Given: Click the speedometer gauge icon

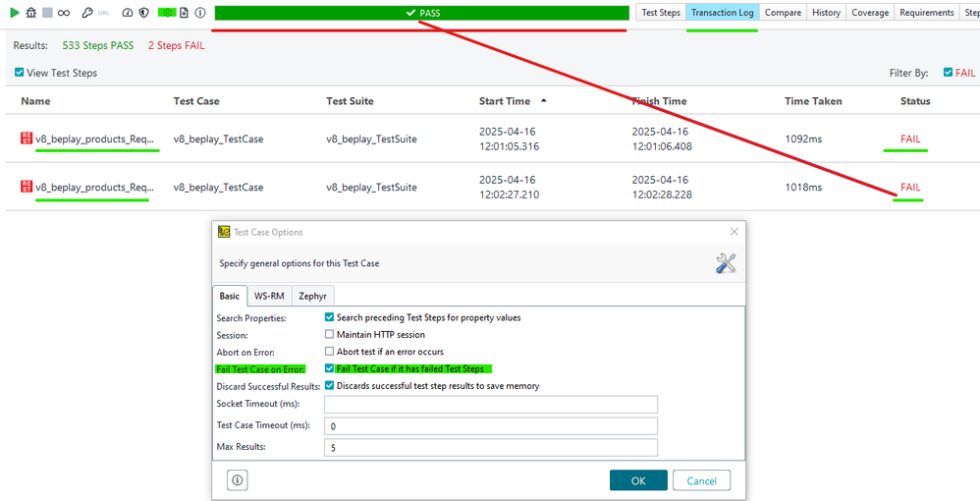Looking at the screenshot, I should [128, 13].
